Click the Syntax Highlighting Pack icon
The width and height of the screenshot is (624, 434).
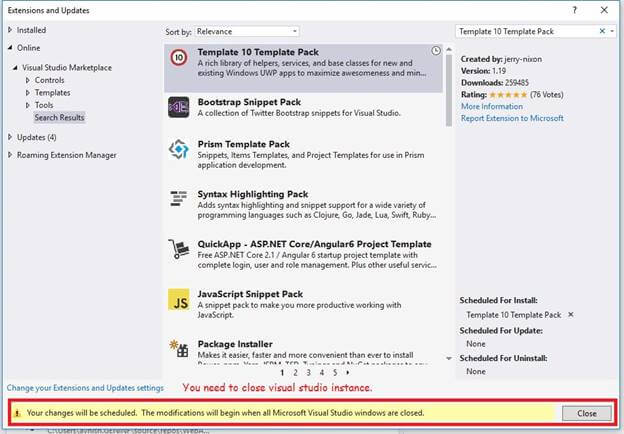point(179,199)
